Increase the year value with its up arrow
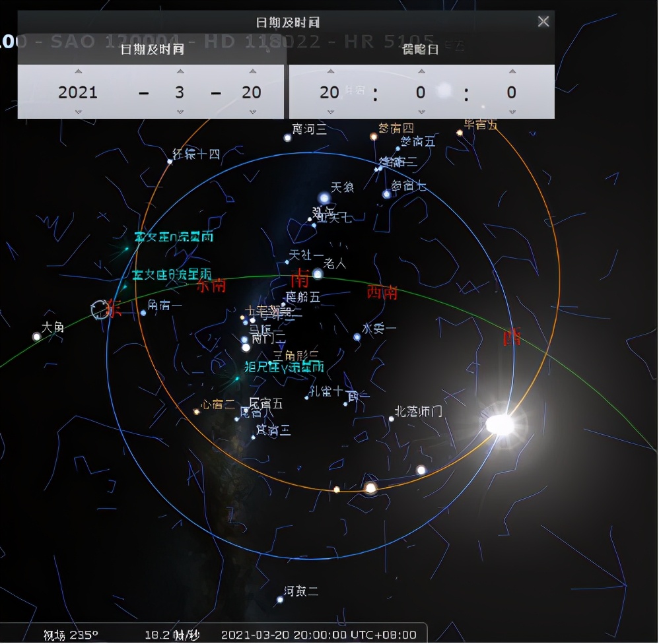Viewport: 659px width, 644px height. click(79, 71)
